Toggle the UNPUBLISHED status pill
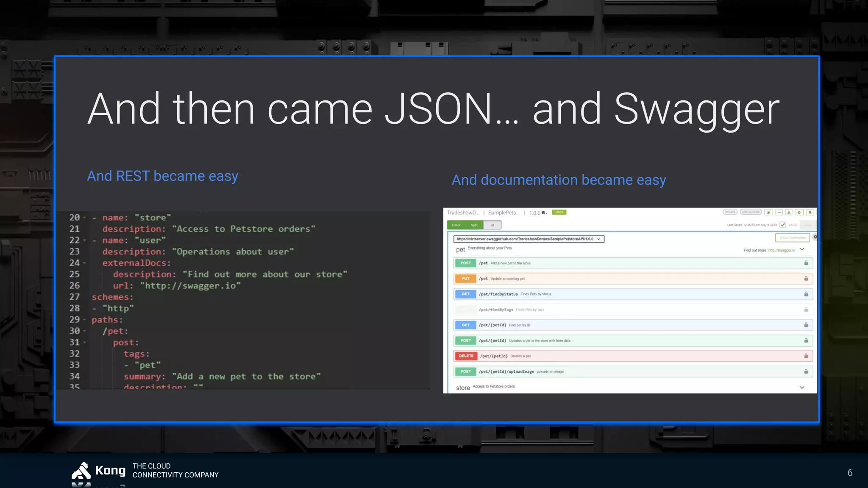Image resolution: width=868 pixels, height=488 pixels. pyautogui.click(x=751, y=212)
